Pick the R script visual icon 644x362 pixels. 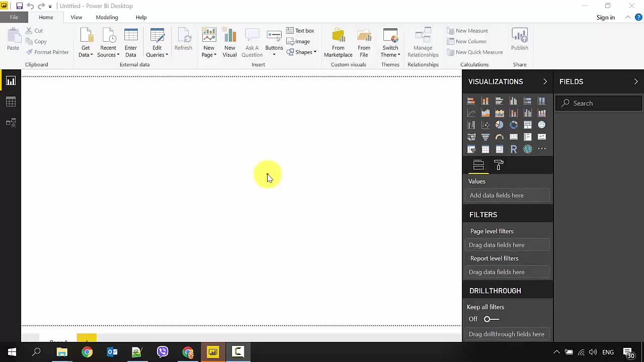[513, 149]
